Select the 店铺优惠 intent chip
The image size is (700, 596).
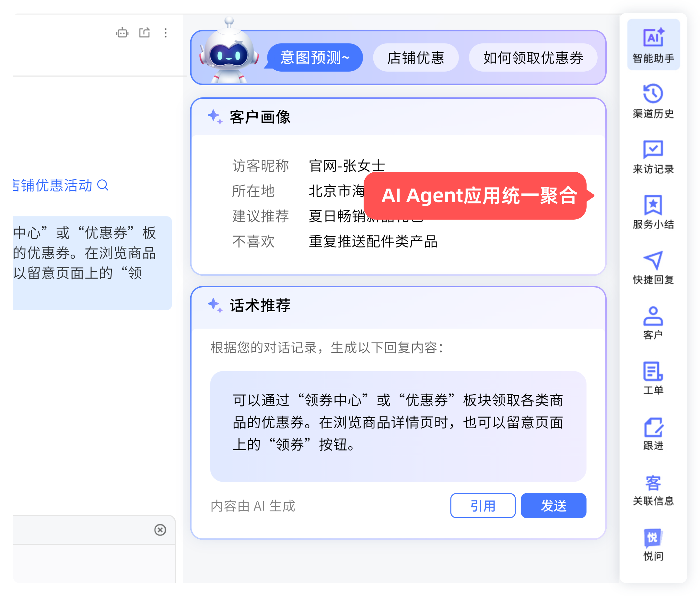[x=415, y=57]
